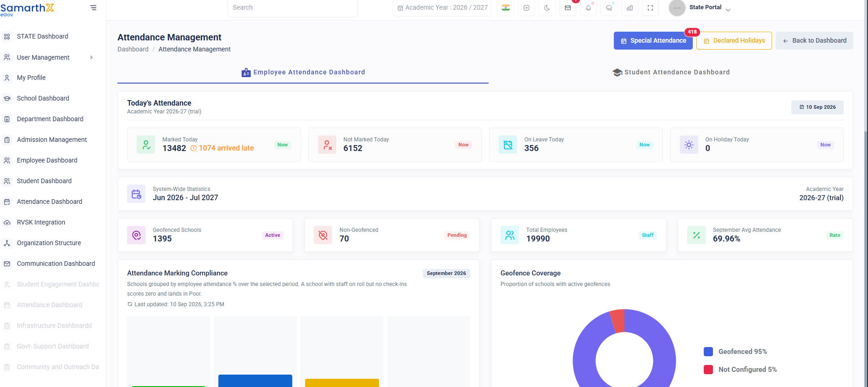Screen dimensions: 868x387
Task: Open the mail envelope icon in header
Action: [x=568, y=8]
